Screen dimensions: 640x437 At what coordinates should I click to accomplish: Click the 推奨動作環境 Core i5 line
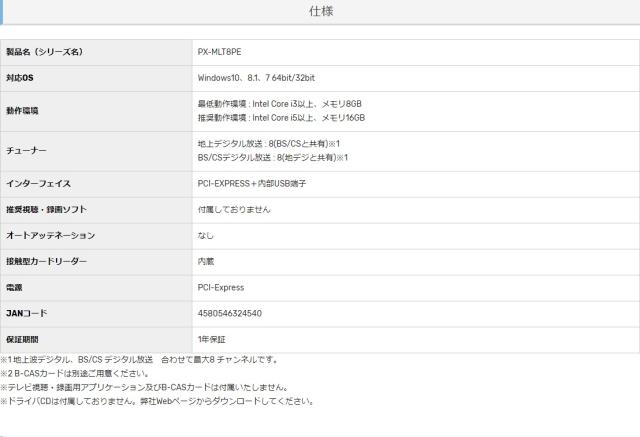(x=281, y=117)
